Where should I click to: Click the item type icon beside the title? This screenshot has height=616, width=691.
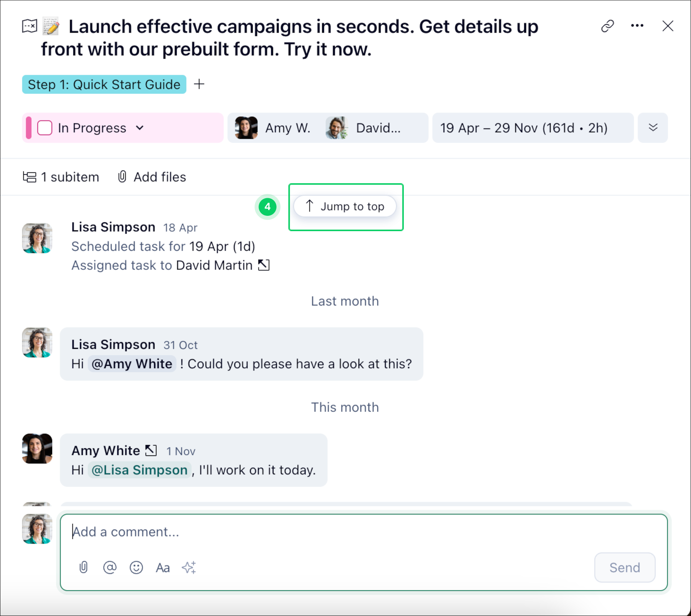point(30,26)
